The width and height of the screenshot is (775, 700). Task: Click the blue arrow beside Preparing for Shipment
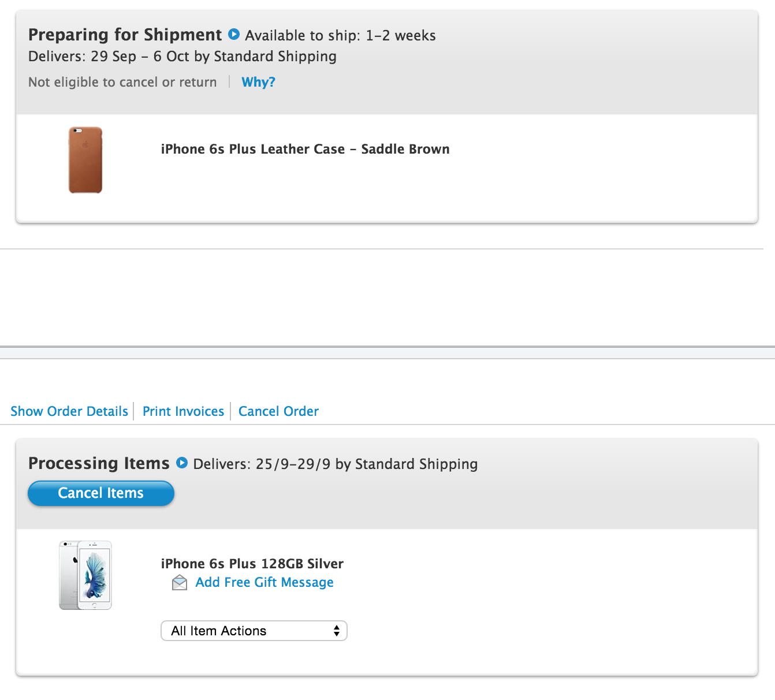pyautogui.click(x=234, y=34)
